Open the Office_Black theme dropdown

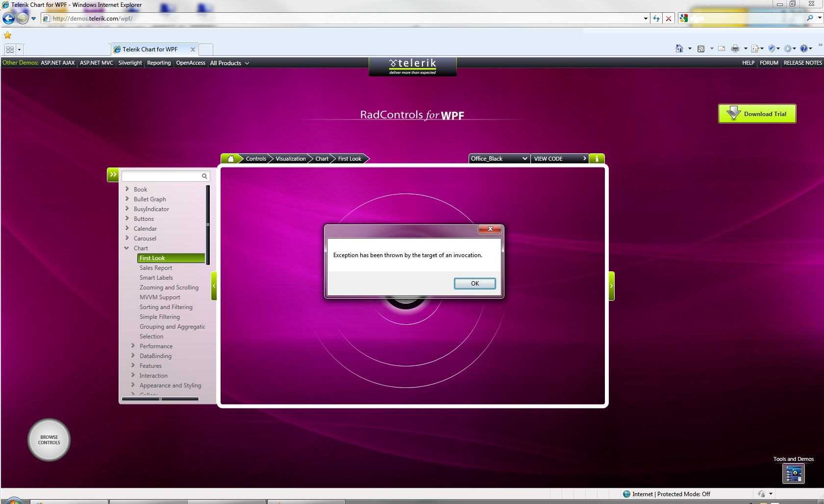(x=499, y=159)
